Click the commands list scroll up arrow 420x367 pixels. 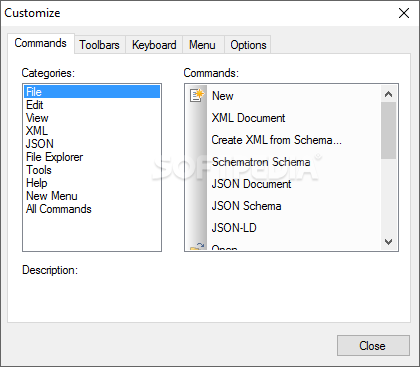click(388, 94)
